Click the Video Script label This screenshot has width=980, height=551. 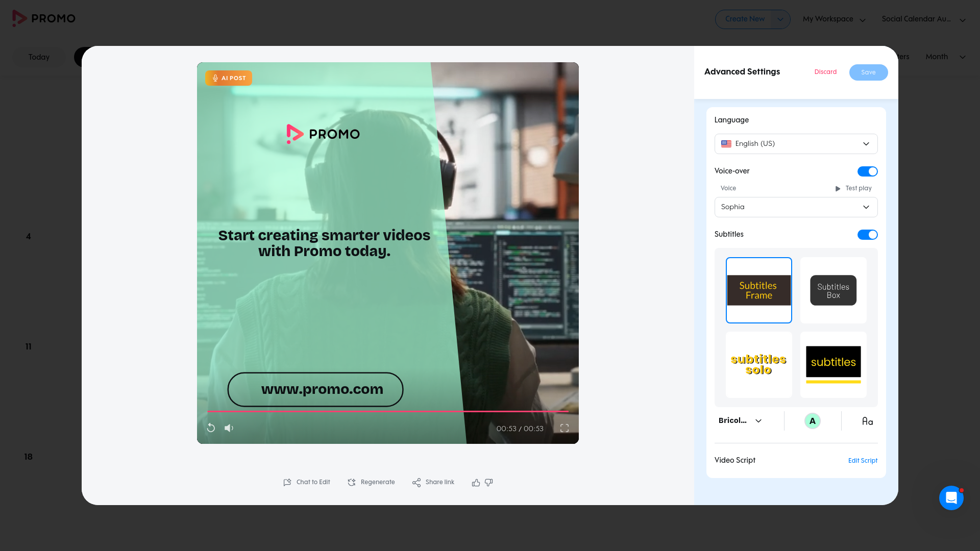click(x=734, y=460)
